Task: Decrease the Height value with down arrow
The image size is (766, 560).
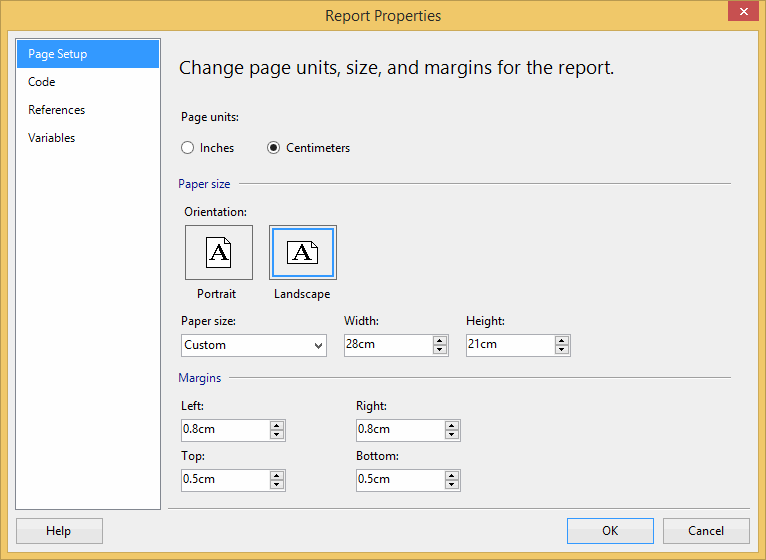Action: click(x=562, y=350)
